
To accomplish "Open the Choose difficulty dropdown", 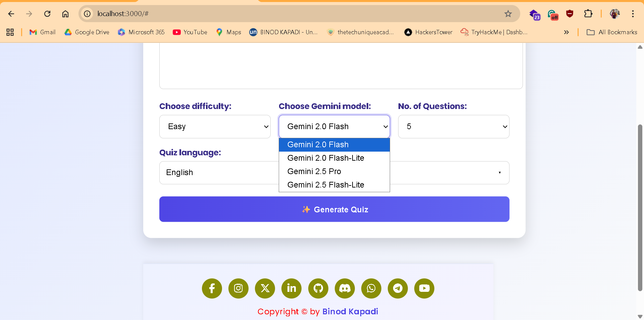I will point(215,126).
